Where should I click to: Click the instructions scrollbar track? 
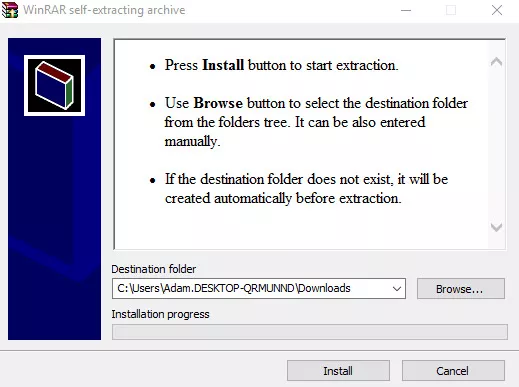(496, 144)
